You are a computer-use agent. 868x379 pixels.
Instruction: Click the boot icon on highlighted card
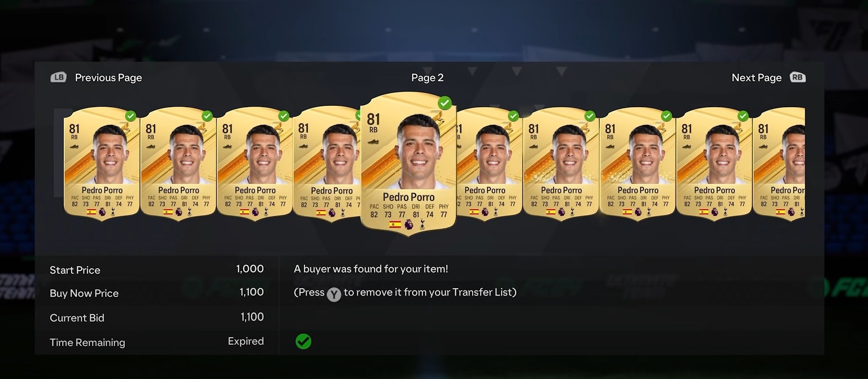[x=373, y=141]
